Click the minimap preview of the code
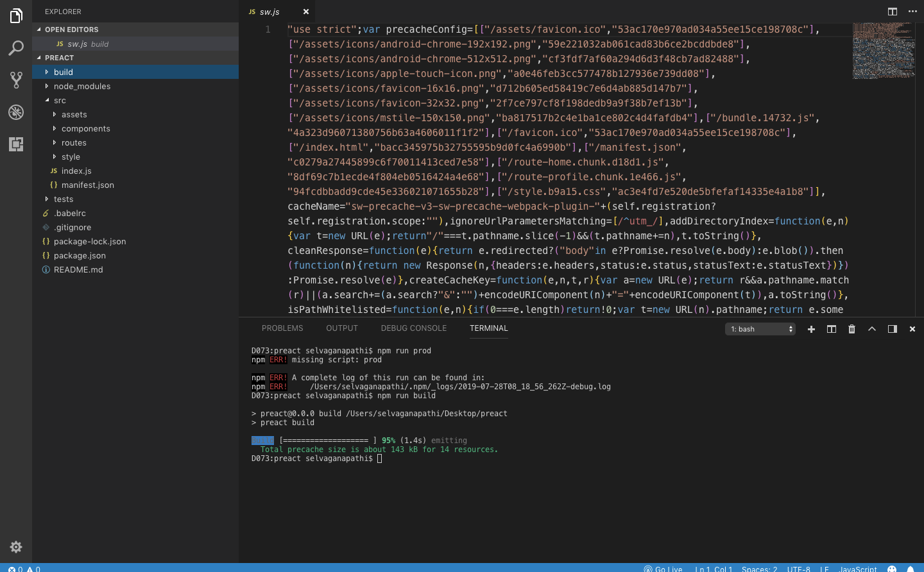The width and height of the screenshot is (924, 572). coord(884,51)
